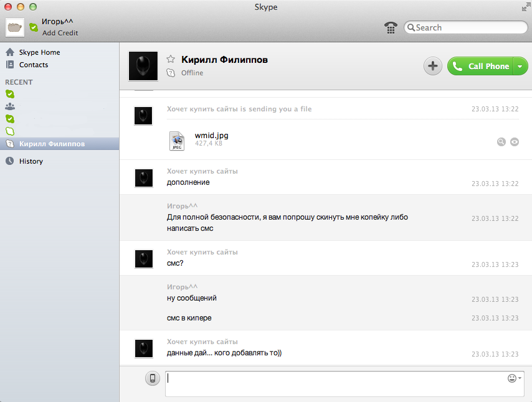Screen dimensions: 532x402
Task: Select the group conversation icon in Recent
Action: click(x=10, y=106)
